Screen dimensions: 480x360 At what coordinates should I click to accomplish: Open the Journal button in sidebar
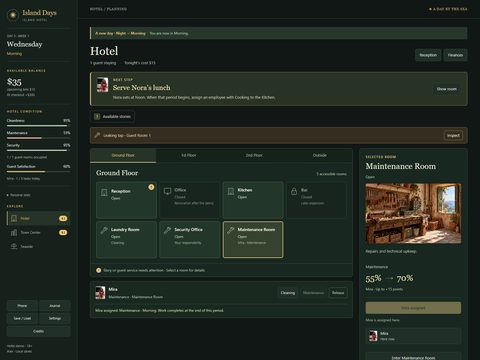[x=55, y=306]
